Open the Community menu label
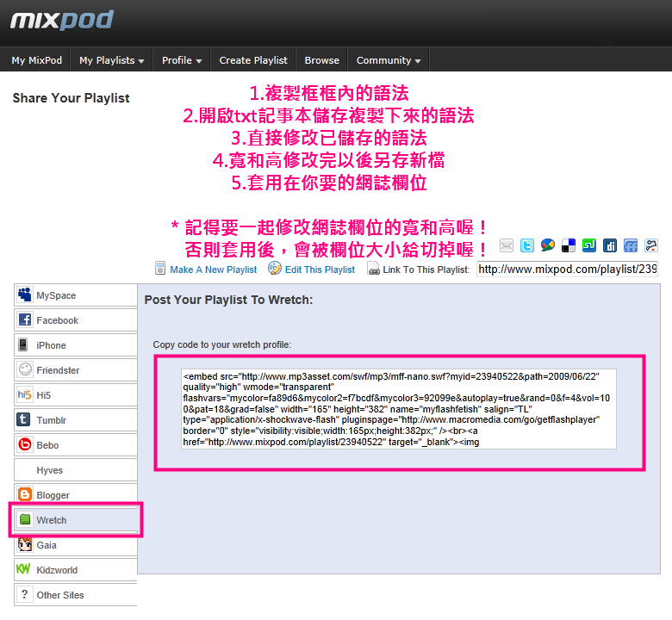Viewport: 672px width, 620px height. [384, 60]
